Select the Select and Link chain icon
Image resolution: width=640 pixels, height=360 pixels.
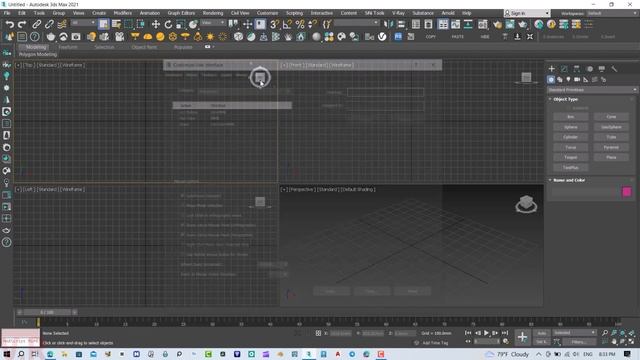[x=37, y=24]
